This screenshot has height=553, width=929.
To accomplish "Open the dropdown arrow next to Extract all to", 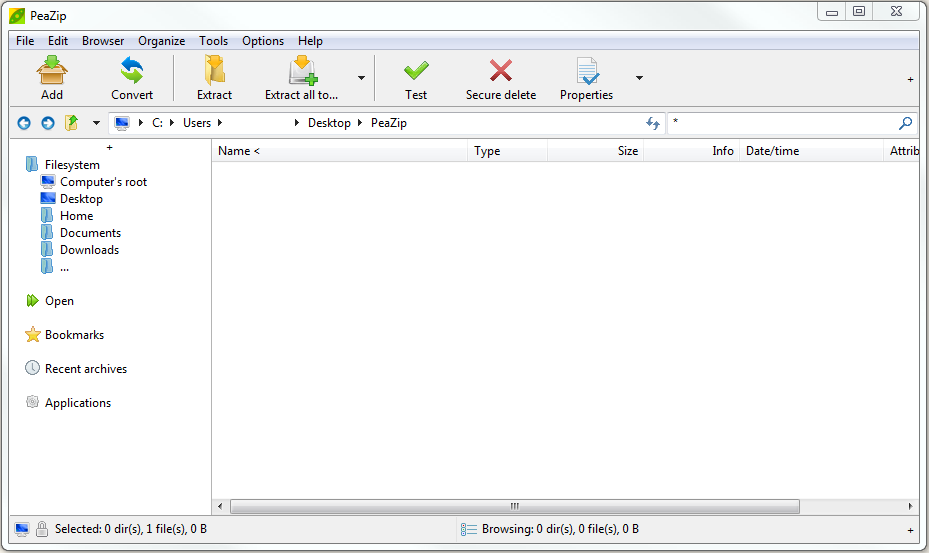I will [x=361, y=78].
